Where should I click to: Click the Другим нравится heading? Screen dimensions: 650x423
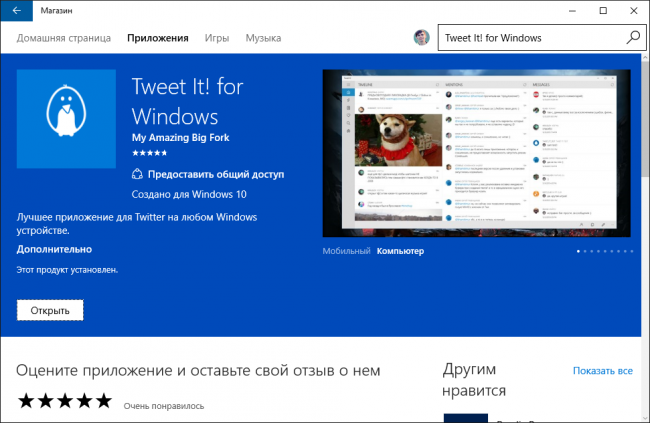click(x=474, y=379)
